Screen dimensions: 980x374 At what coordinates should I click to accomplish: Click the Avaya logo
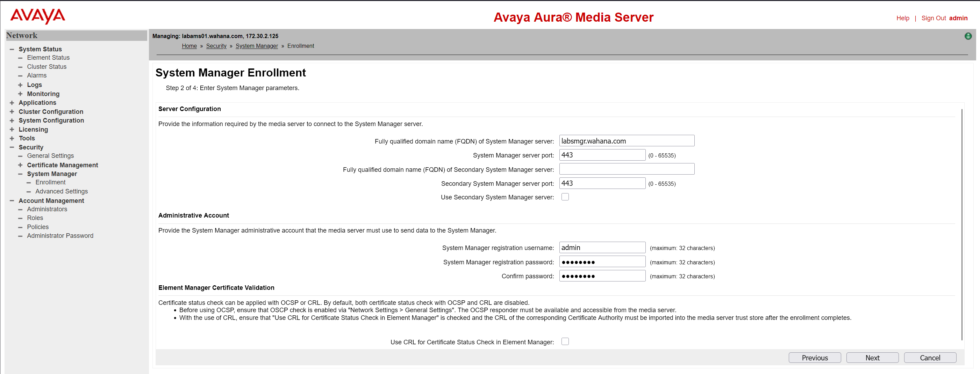coord(38,16)
